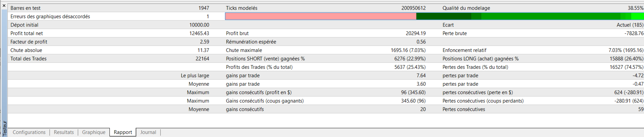
Task: Select the Dépot initial value 10000.00
Action: (199, 25)
